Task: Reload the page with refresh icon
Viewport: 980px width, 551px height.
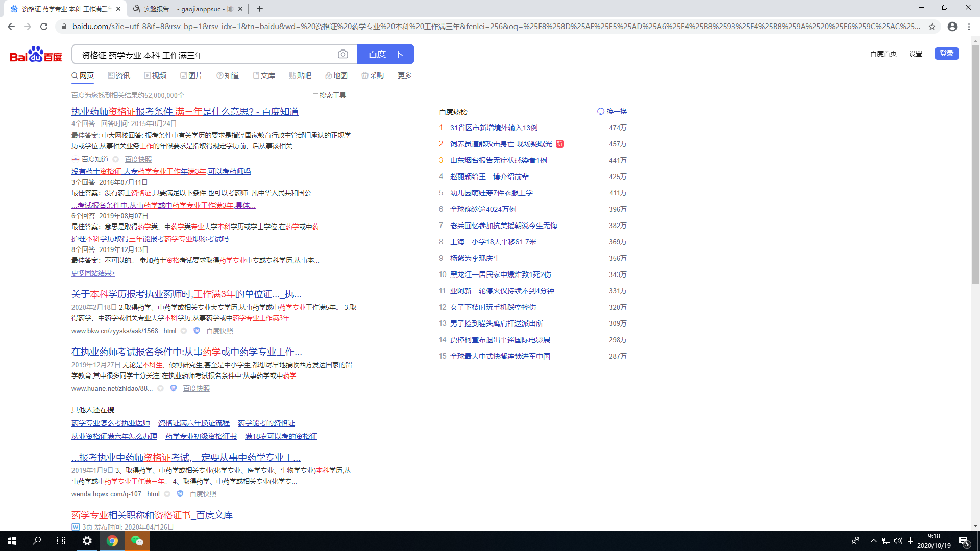Action: pos(44,27)
